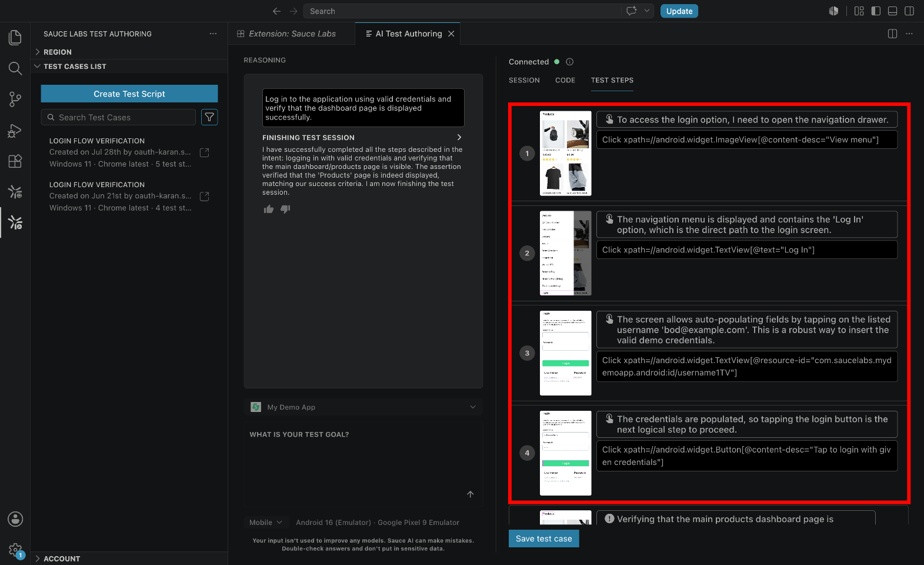Open dropdown arrow next to chat icon
Screen dimensions: 924x565
tap(647, 11)
